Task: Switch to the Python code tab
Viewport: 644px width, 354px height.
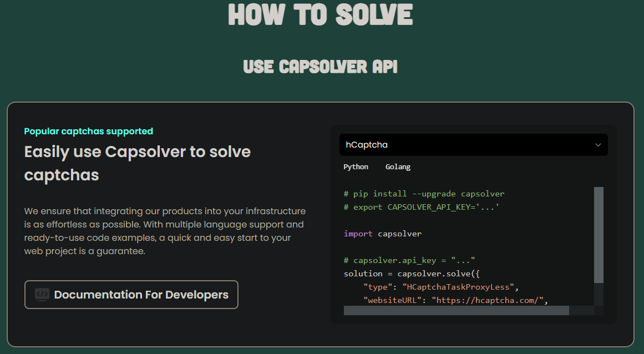Action: (356, 167)
